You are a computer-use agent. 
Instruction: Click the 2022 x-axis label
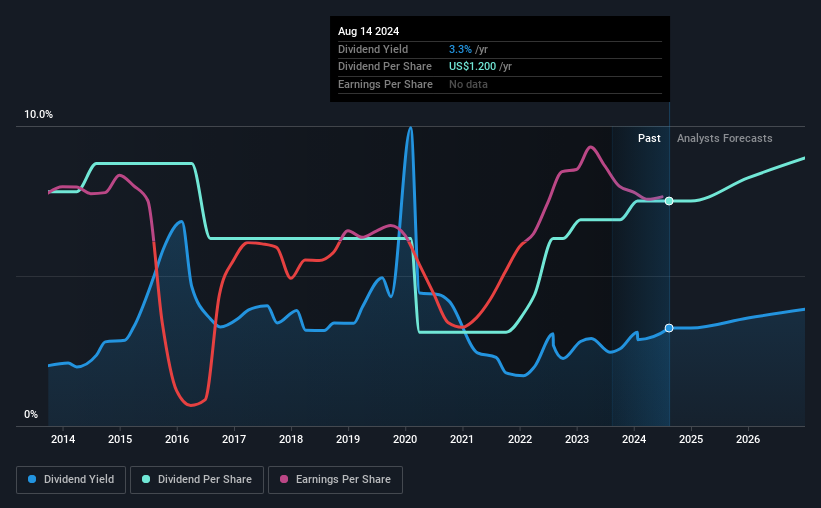[x=520, y=439]
